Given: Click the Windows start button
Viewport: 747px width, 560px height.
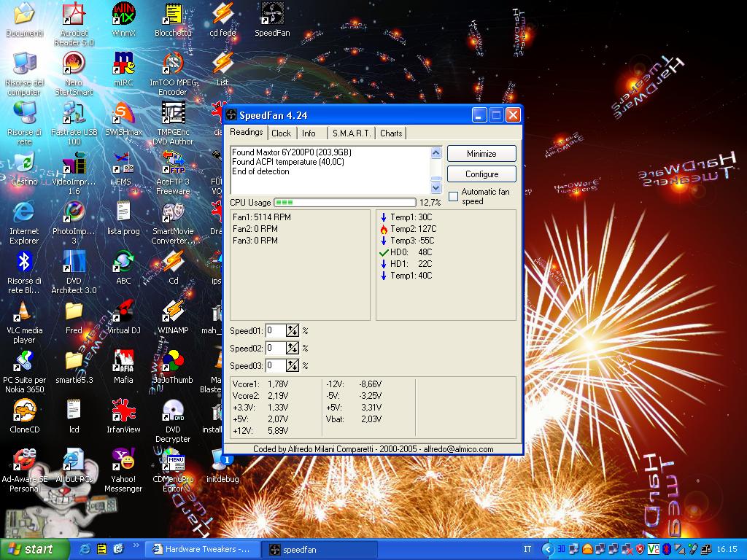Looking at the screenshot, I should (x=34, y=550).
